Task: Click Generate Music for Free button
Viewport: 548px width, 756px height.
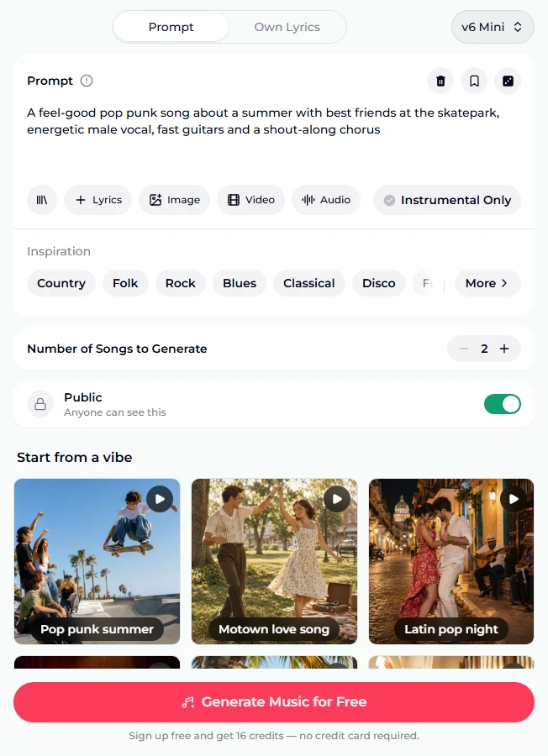Action: [274, 702]
